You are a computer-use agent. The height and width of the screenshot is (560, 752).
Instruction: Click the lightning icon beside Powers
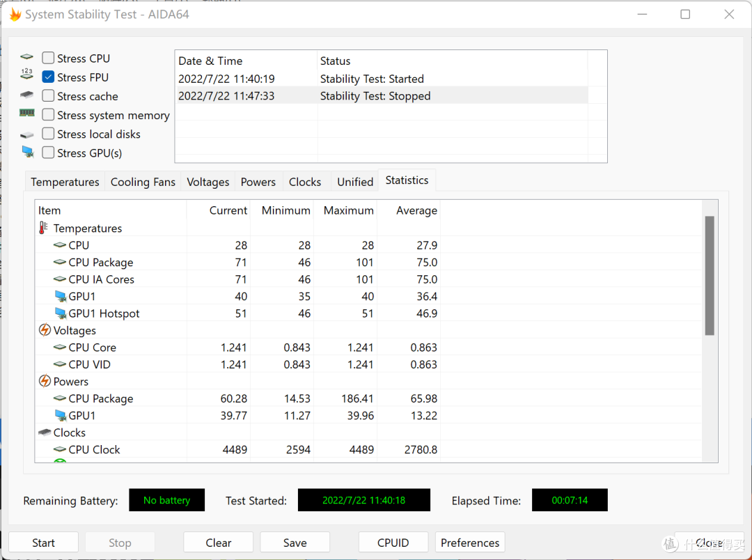[45, 381]
